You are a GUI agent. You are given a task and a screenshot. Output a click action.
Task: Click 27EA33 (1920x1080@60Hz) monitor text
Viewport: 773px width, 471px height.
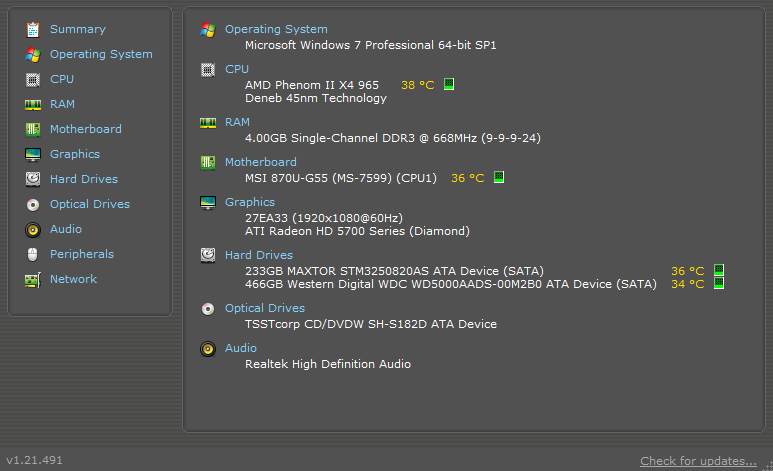tap(324, 218)
